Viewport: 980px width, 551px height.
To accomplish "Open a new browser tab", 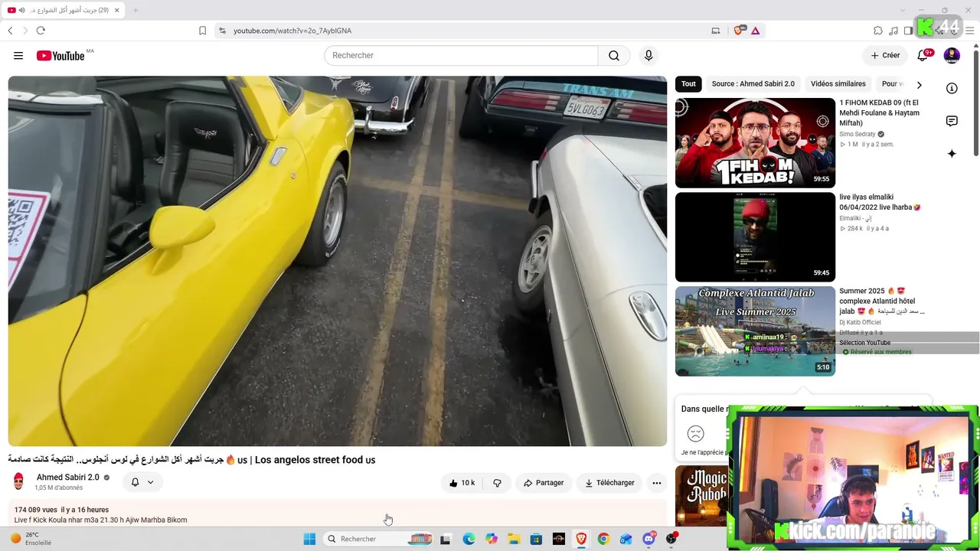I will (x=136, y=10).
